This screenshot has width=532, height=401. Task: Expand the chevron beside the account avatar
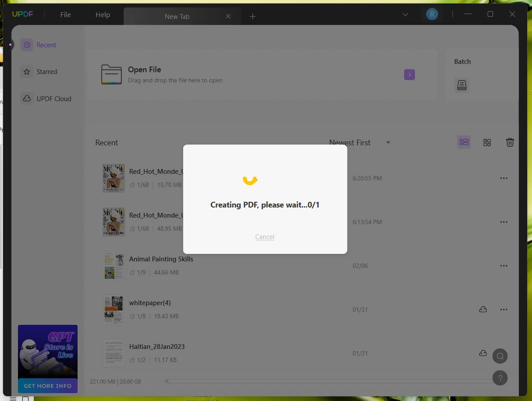click(405, 14)
